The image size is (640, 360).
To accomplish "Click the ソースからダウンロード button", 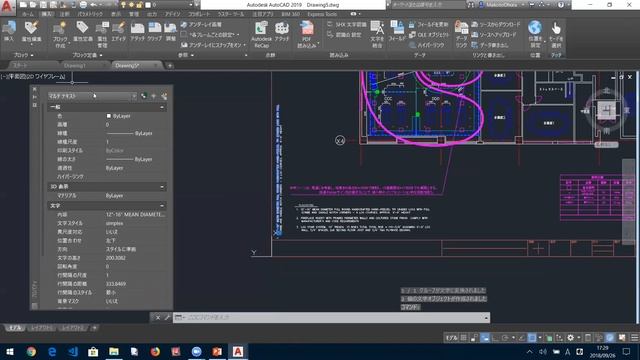I will point(496,24).
